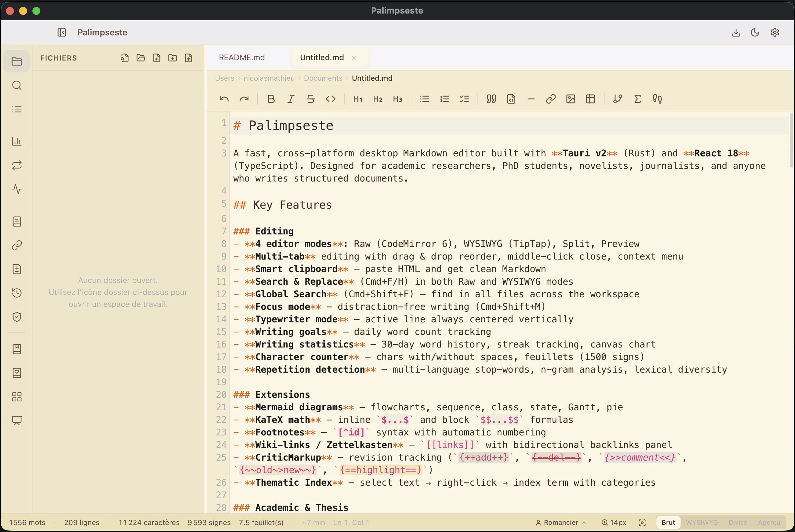Click the nicolasmathieu breadcrumb
This screenshot has height=532, width=795.
click(x=269, y=78)
